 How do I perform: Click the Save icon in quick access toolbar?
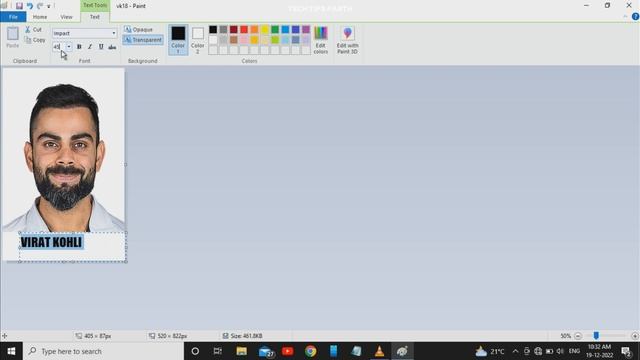pyautogui.click(x=19, y=6)
